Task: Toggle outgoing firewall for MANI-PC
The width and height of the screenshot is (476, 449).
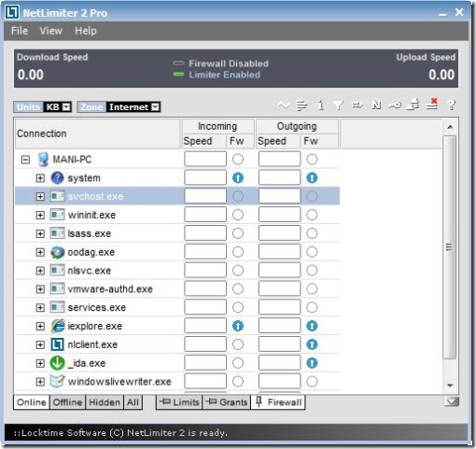Action: [312, 160]
